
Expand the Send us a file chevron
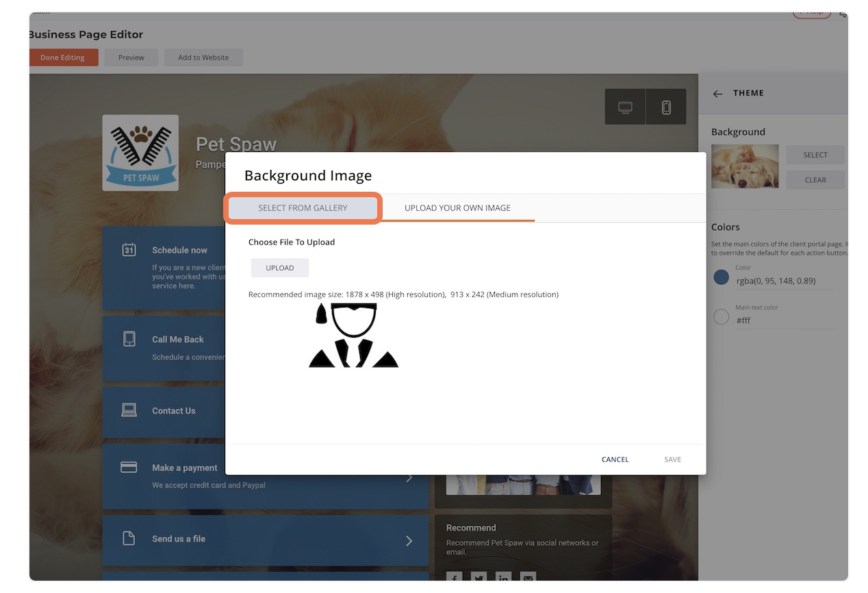(x=409, y=541)
